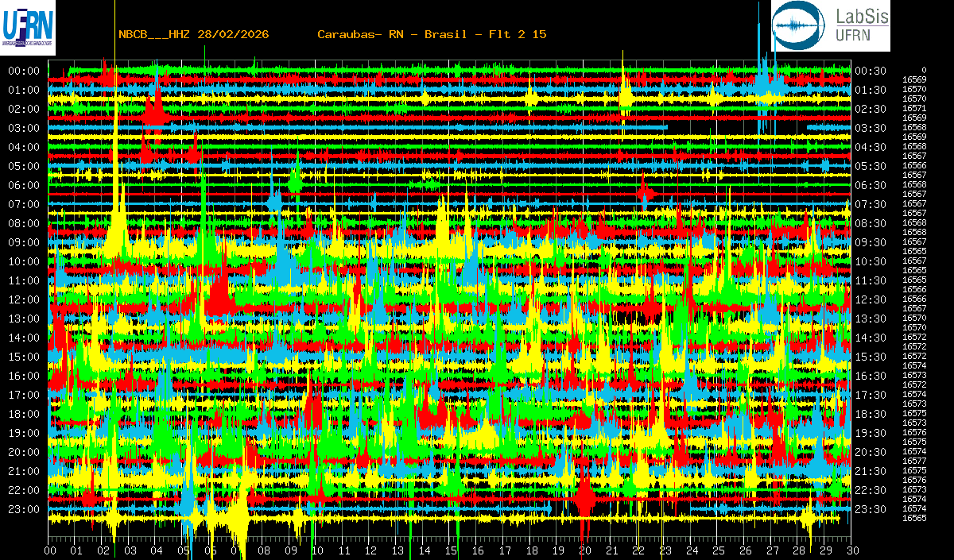Image resolution: width=954 pixels, height=560 pixels.
Task: Click the 16571 value in right column
Action: 914,108
